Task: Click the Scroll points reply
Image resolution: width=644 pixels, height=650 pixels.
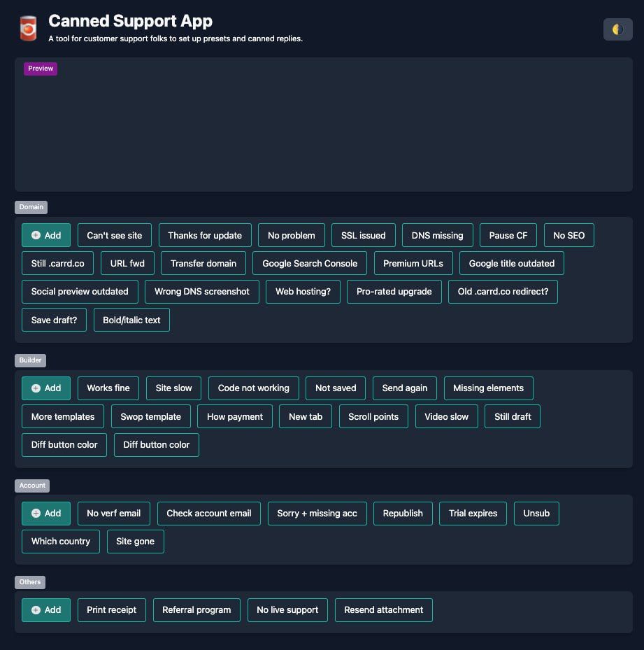Action: (x=373, y=416)
